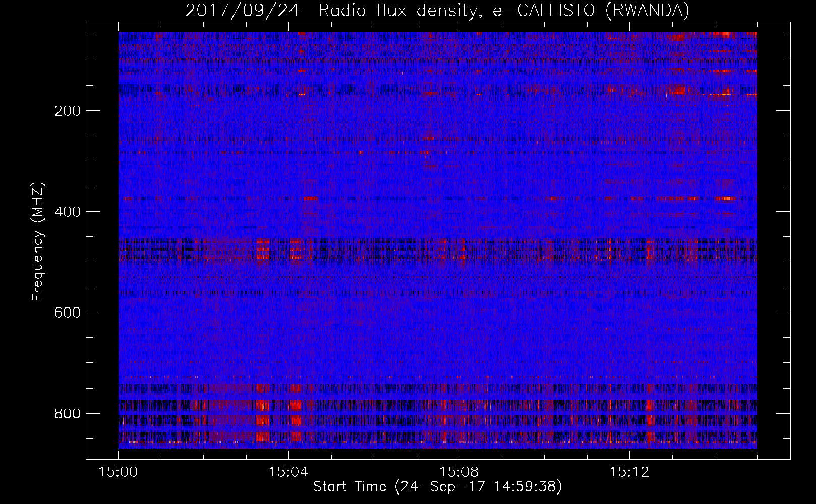
Task: Click the 'Frequency (MHZ)' y-axis label
Action: (x=38, y=241)
